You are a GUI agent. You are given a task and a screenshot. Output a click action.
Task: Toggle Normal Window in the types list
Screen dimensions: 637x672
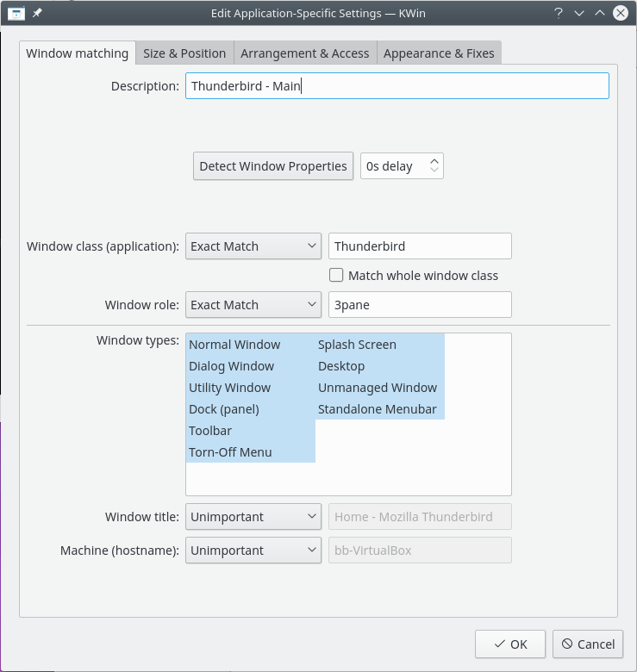point(234,345)
